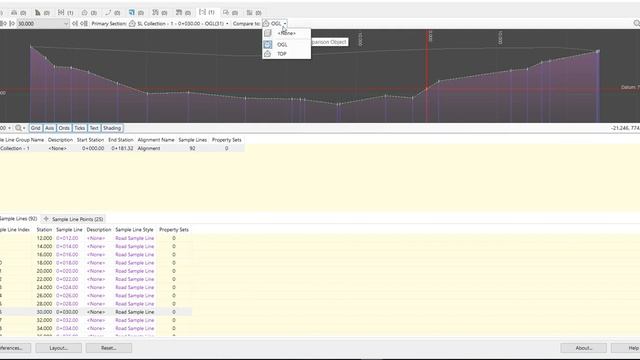Open the zoom magnifier dropdown below section view
The width and height of the screenshot is (640, 360).
tap(20, 128)
